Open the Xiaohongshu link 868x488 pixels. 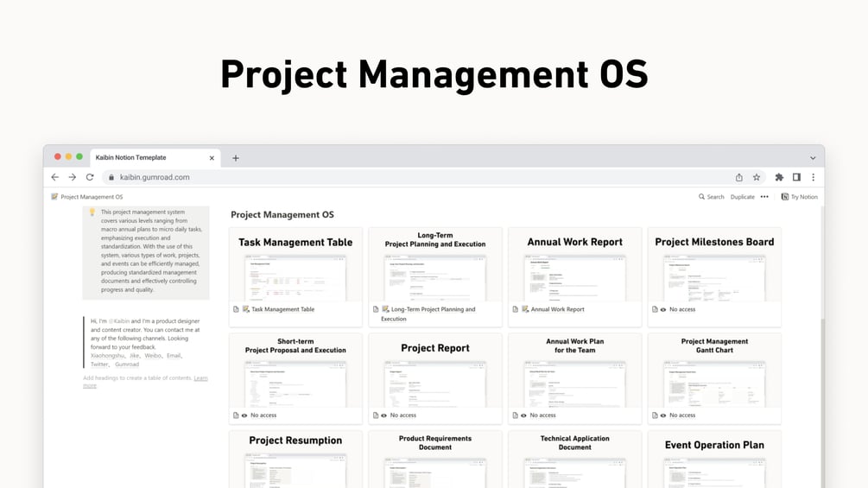coord(107,356)
